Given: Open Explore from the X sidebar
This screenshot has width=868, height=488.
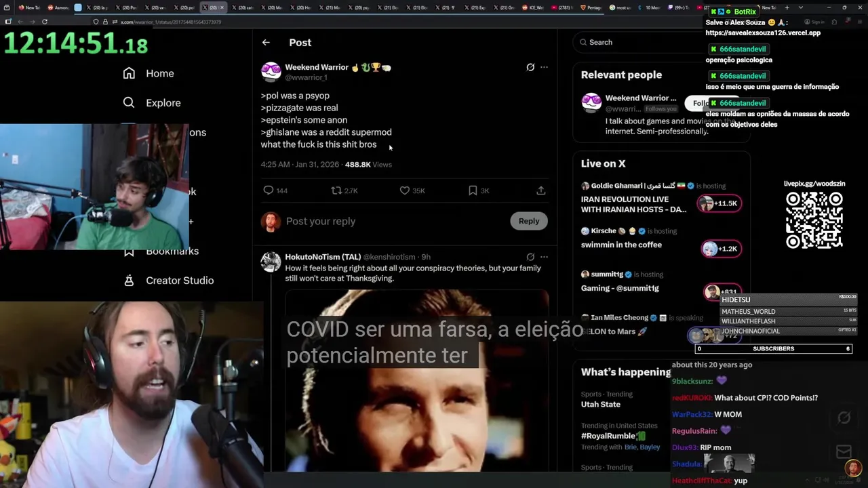Looking at the screenshot, I should pos(163,103).
